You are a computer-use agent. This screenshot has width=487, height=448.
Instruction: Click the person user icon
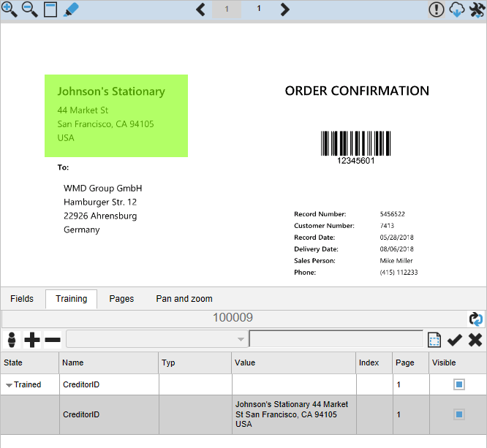pyautogui.click(x=12, y=340)
